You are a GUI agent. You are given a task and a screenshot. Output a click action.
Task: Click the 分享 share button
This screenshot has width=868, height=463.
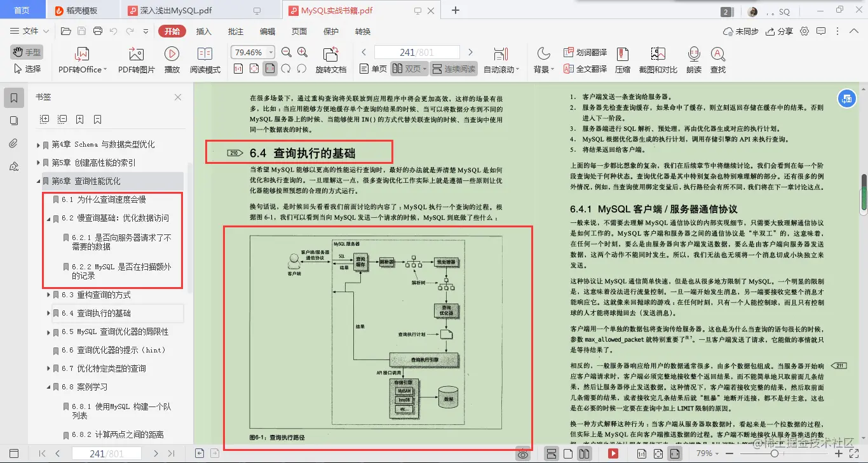pos(780,31)
